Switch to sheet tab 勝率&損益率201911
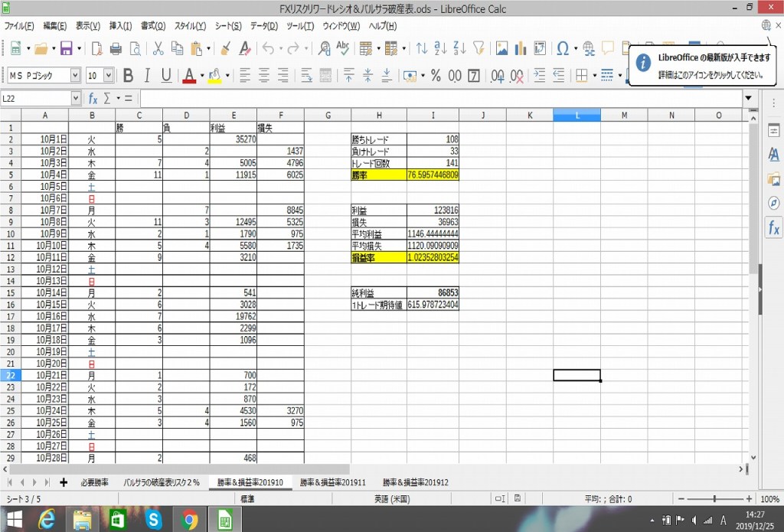The width and height of the screenshot is (784, 532). [332, 483]
